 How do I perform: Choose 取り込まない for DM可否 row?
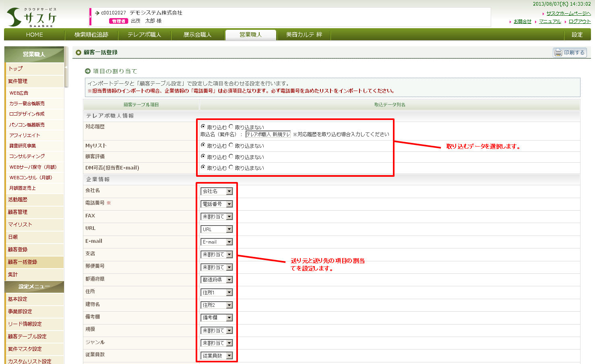coord(231,167)
